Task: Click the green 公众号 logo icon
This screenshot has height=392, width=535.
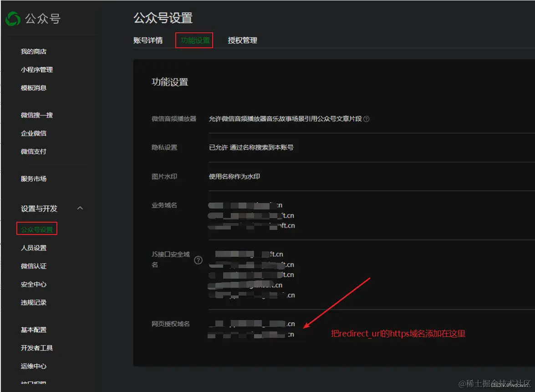Action: 14,18
